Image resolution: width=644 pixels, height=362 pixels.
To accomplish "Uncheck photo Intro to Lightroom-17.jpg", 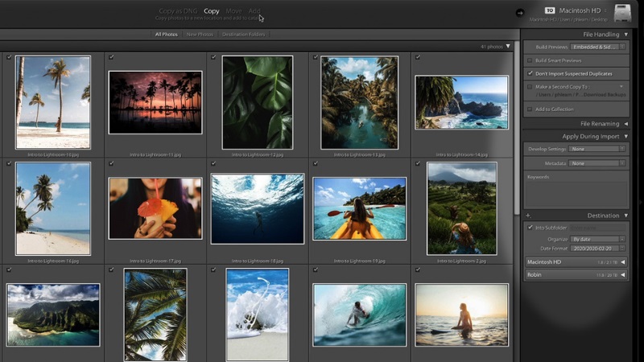I will pos(111,163).
